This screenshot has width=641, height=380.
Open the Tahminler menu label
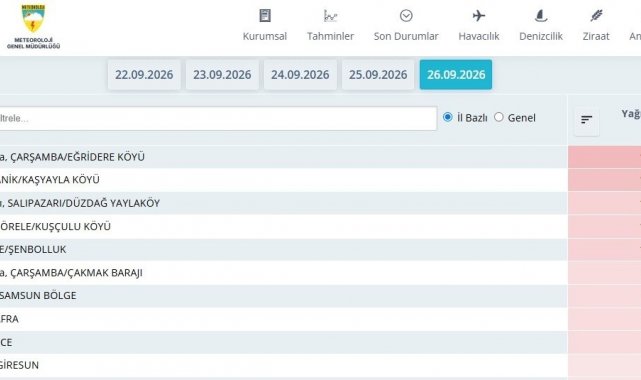click(x=330, y=36)
